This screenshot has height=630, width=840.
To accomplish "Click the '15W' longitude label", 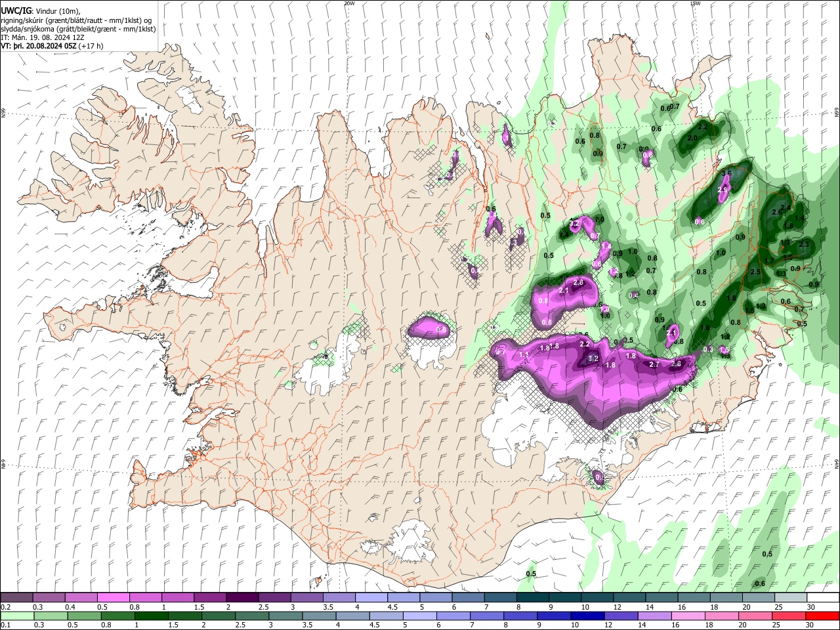I will [695, 3].
